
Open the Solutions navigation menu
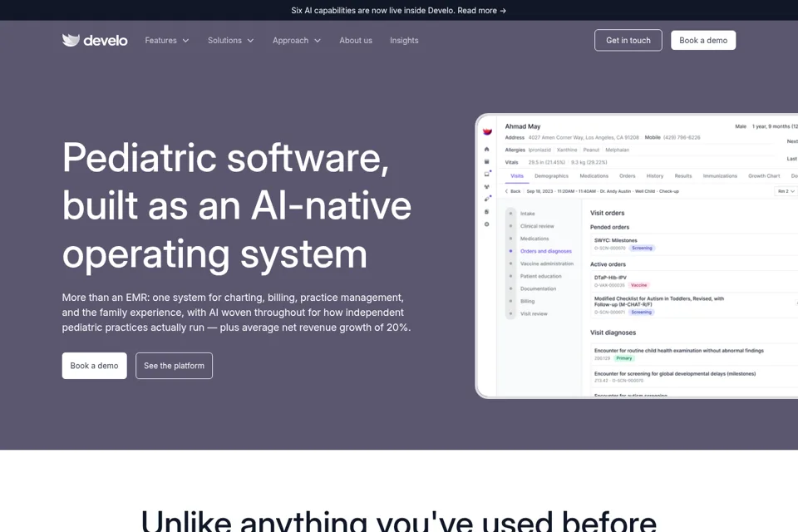pos(230,40)
